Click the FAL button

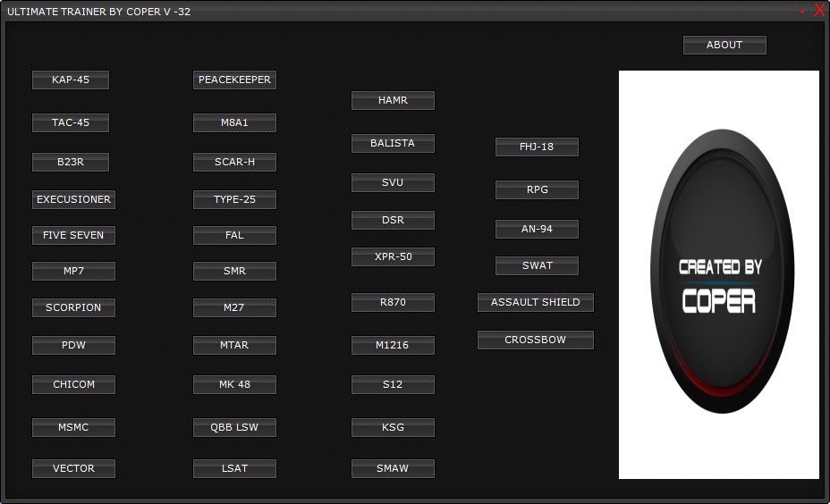[234, 235]
